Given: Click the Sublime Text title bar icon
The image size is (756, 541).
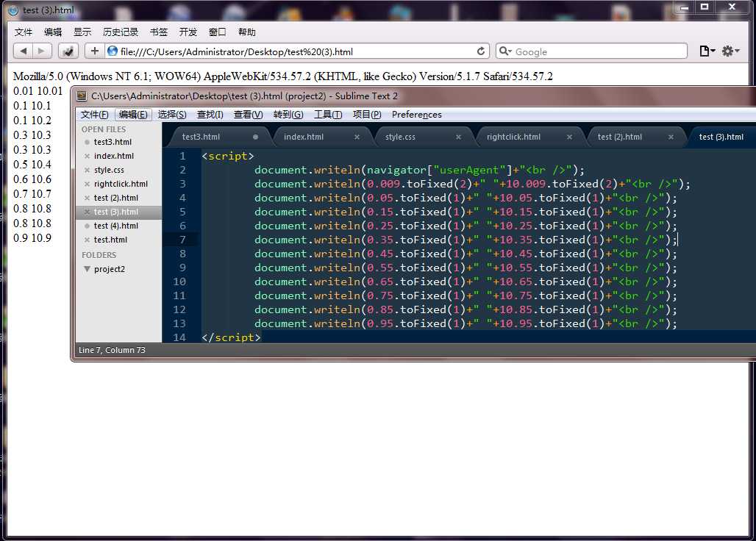Looking at the screenshot, I should coord(82,96).
